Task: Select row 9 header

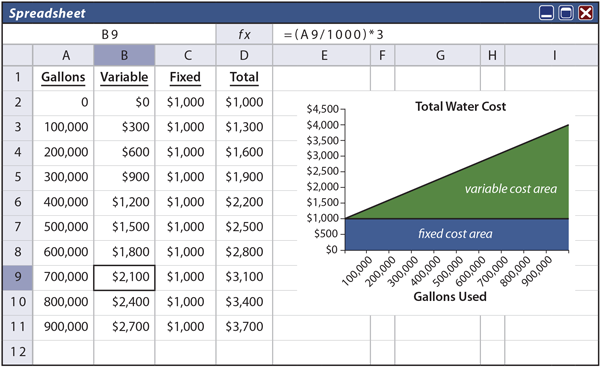Action: click(x=18, y=277)
